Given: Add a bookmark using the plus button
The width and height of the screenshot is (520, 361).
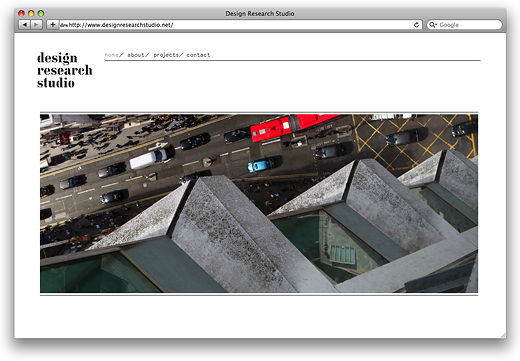Looking at the screenshot, I should pos(52,25).
